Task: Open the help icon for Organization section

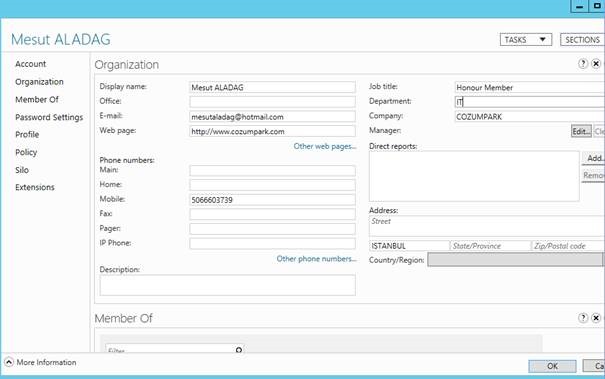Action: tap(583, 64)
